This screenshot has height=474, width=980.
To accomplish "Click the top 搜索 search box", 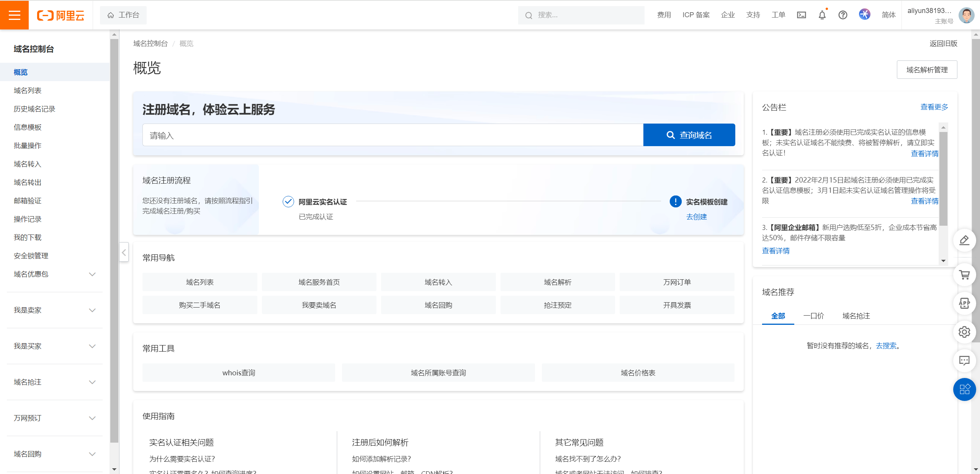I will 581,15.
